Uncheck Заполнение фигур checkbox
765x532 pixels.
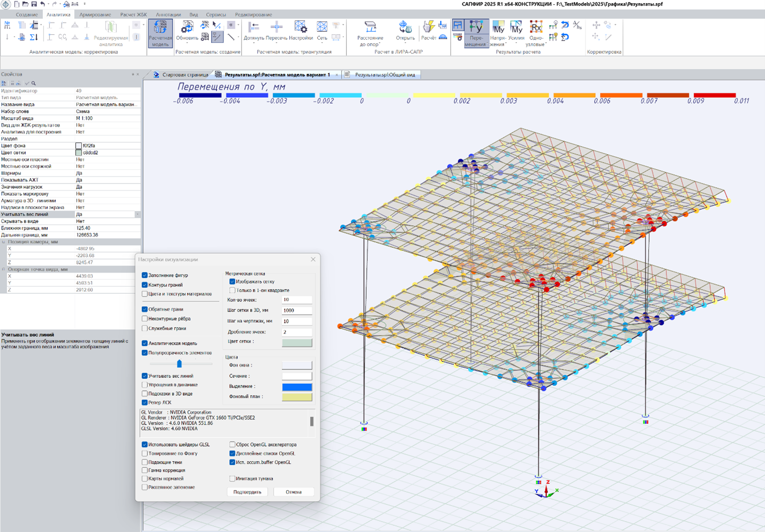(x=145, y=275)
